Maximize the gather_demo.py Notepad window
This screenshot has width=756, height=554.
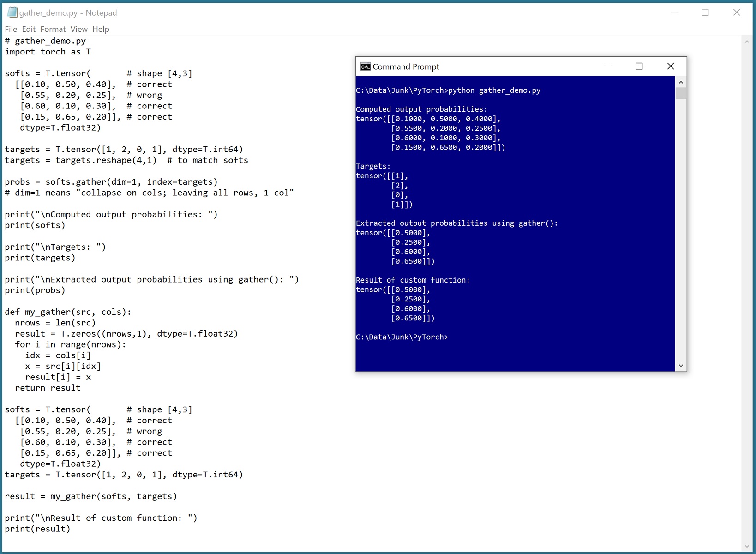[705, 12]
